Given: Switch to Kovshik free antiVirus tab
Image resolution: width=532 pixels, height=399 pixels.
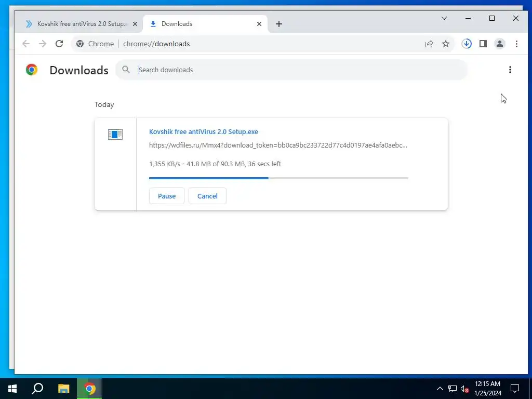Looking at the screenshot, I should 78,24.
